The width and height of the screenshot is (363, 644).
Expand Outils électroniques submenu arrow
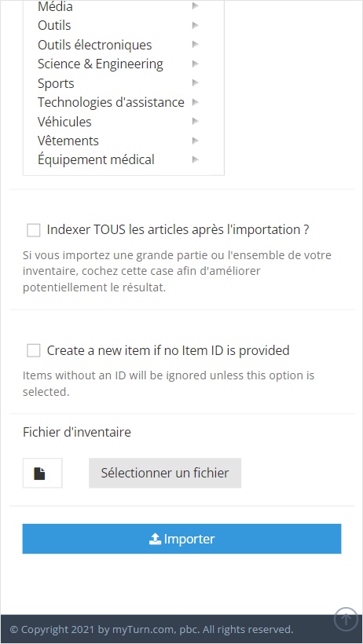click(x=196, y=44)
